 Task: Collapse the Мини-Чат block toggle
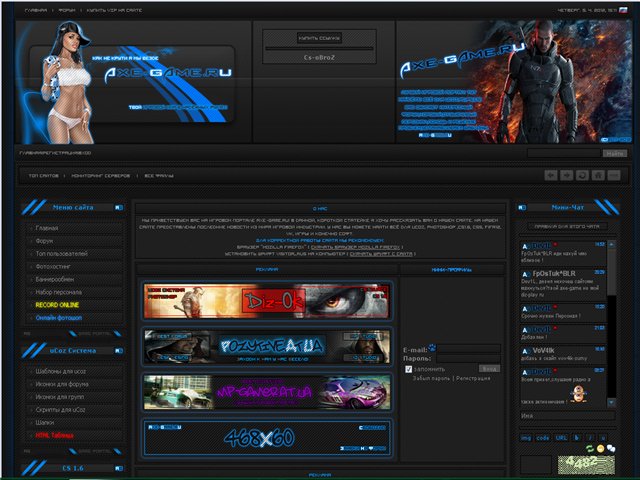pos(522,208)
